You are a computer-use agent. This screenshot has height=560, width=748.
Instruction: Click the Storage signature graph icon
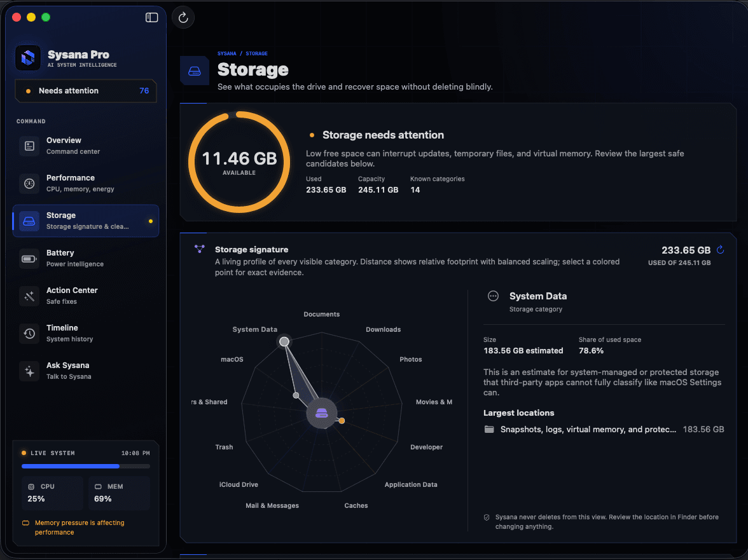(x=200, y=249)
